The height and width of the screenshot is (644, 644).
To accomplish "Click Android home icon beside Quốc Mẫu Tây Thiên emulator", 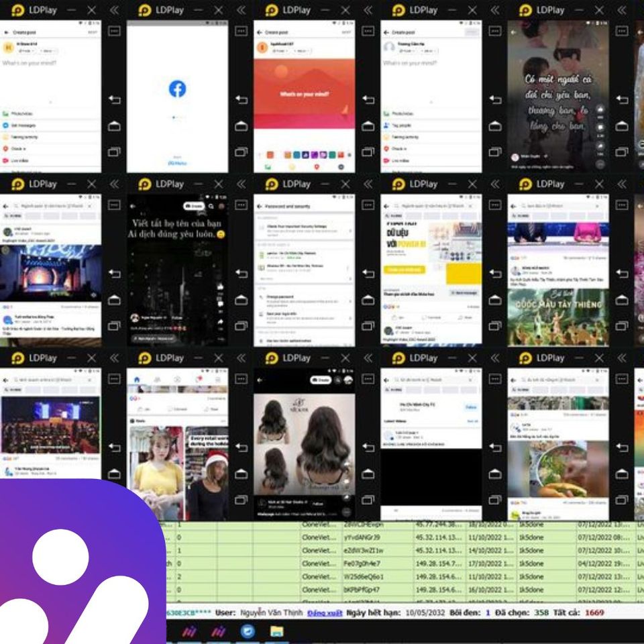I will click(x=622, y=300).
